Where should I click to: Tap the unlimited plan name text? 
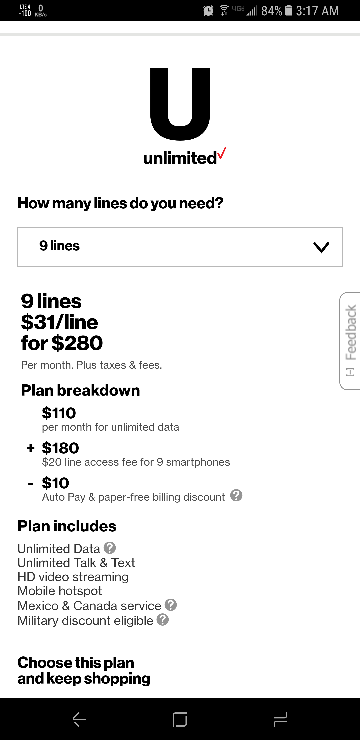click(180, 158)
